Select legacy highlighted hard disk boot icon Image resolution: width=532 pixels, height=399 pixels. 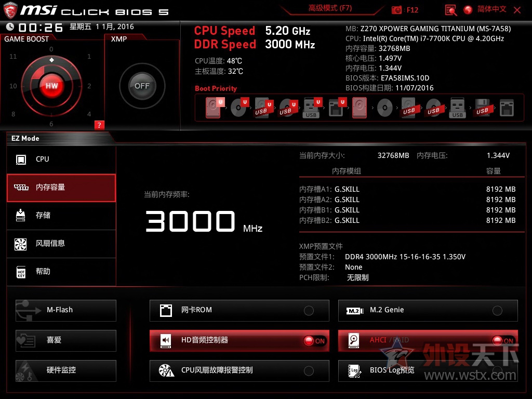coord(360,108)
